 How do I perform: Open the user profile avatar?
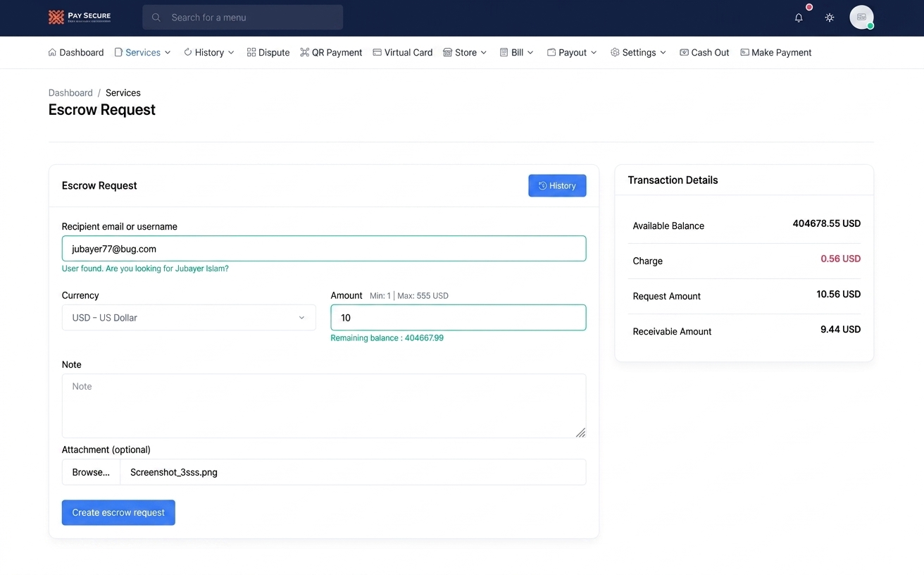861,17
